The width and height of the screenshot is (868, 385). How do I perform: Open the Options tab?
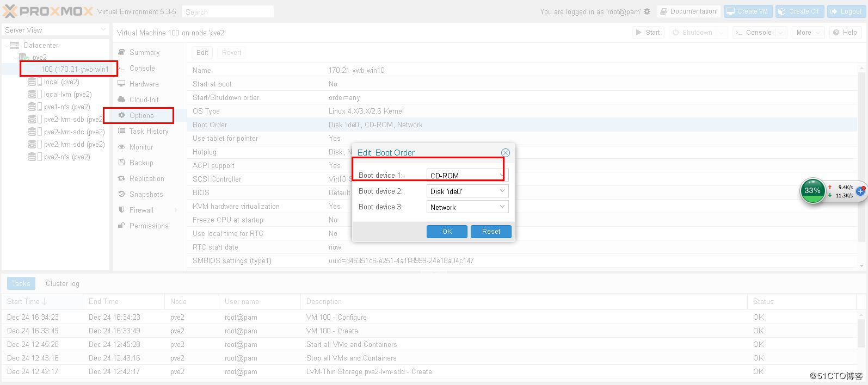coord(141,116)
